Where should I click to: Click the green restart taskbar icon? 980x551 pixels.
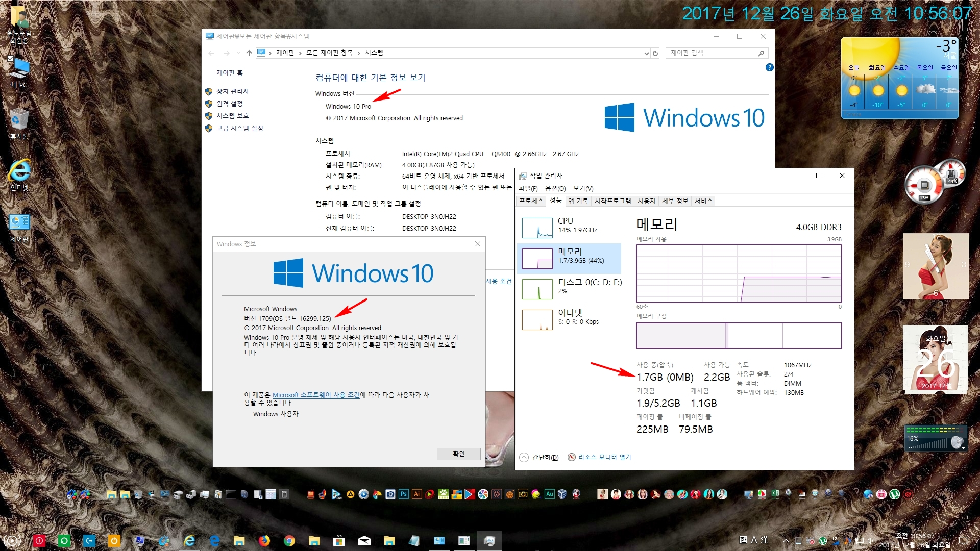pyautogui.click(x=64, y=540)
